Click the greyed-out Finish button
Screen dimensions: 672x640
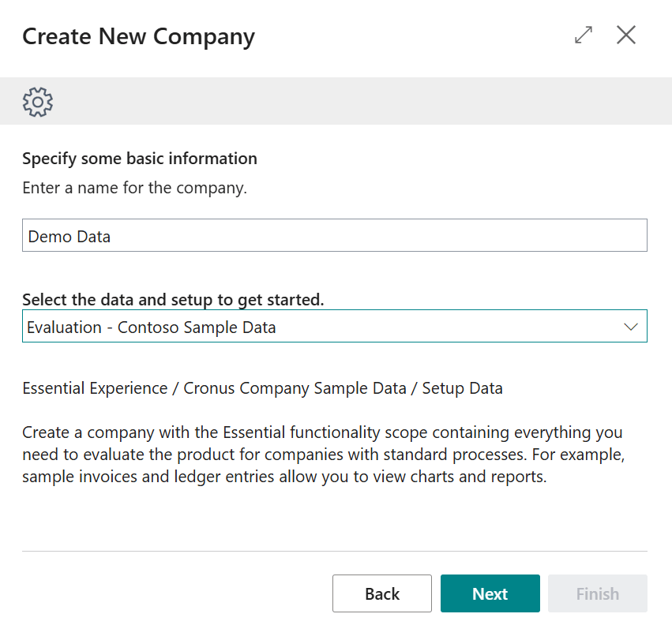(597, 594)
